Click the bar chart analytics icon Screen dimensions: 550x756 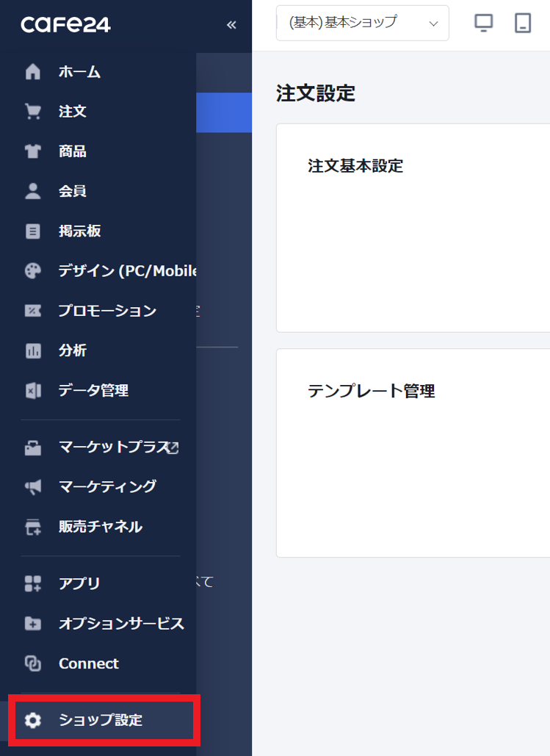coord(33,350)
